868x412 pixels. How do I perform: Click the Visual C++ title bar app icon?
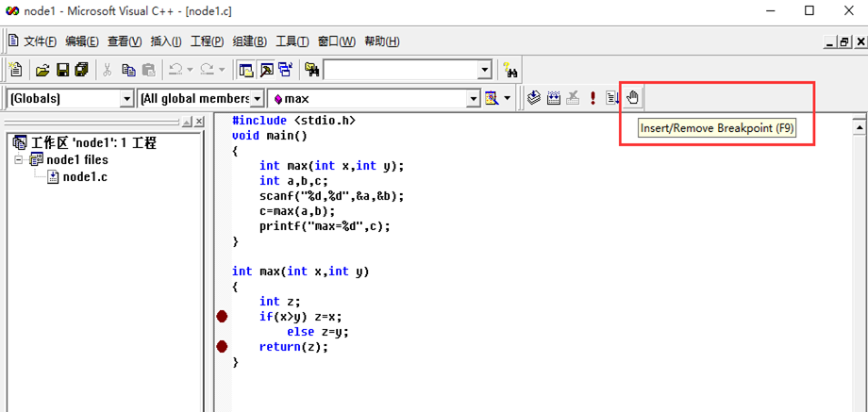(x=11, y=10)
